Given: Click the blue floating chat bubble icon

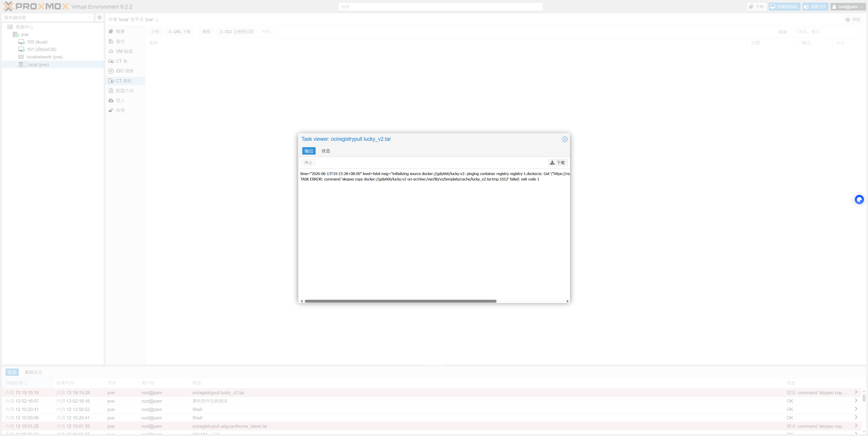Looking at the screenshot, I should [x=859, y=200].
